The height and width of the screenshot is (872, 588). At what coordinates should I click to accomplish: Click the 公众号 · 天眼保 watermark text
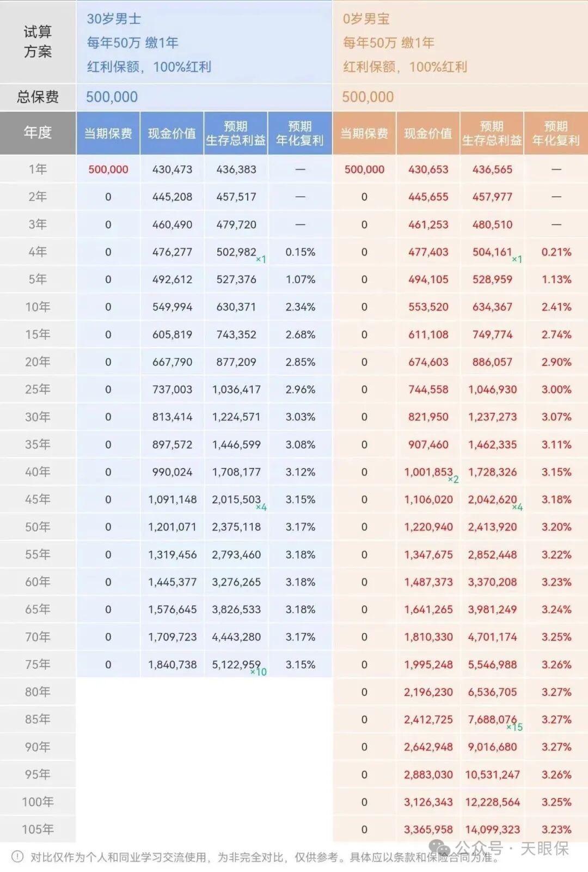512,848
